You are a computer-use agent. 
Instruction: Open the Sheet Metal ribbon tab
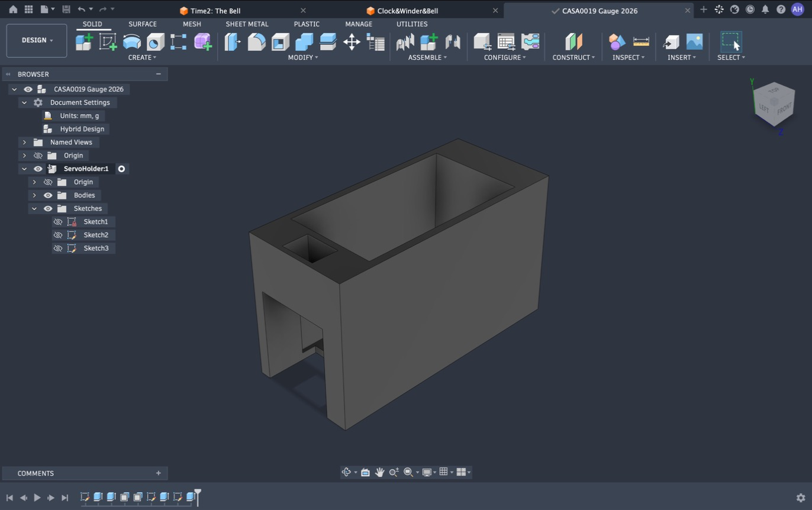click(247, 24)
